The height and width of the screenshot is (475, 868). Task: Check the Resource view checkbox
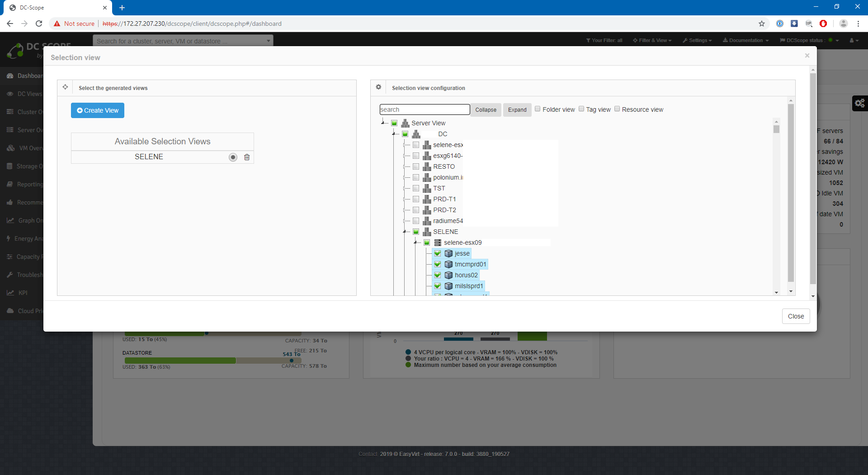point(617,109)
